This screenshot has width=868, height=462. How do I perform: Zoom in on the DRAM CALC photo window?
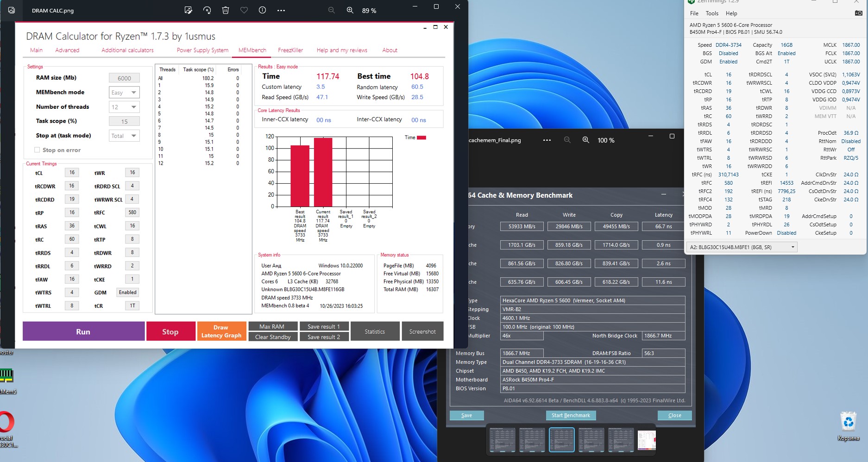click(350, 10)
